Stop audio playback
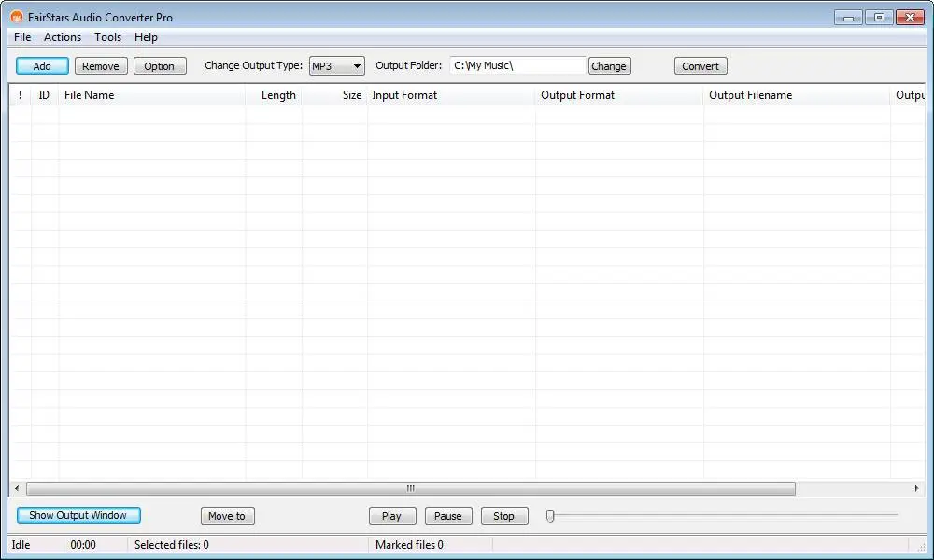The height and width of the screenshot is (560, 934). tap(504, 516)
